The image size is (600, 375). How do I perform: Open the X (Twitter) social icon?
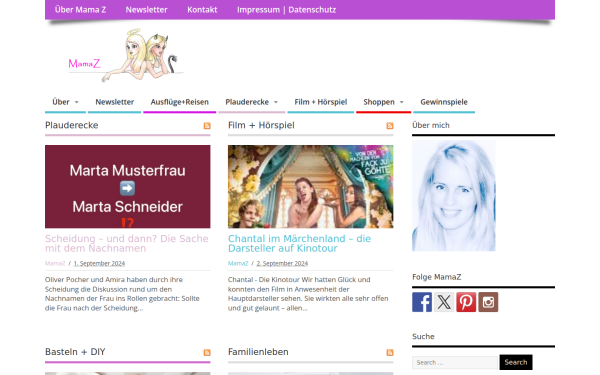click(x=444, y=302)
